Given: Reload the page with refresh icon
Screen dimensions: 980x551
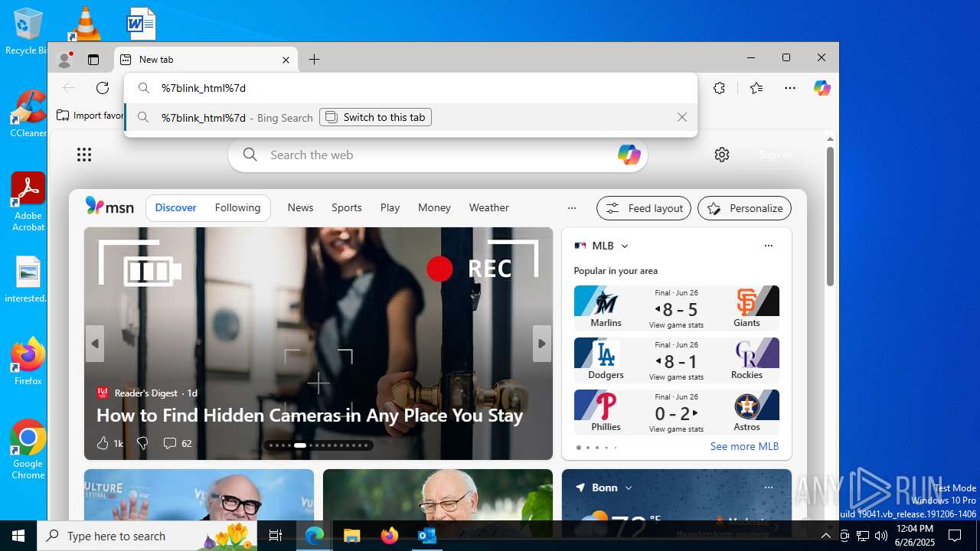Looking at the screenshot, I should pyautogui.click(x=103, y=88).
